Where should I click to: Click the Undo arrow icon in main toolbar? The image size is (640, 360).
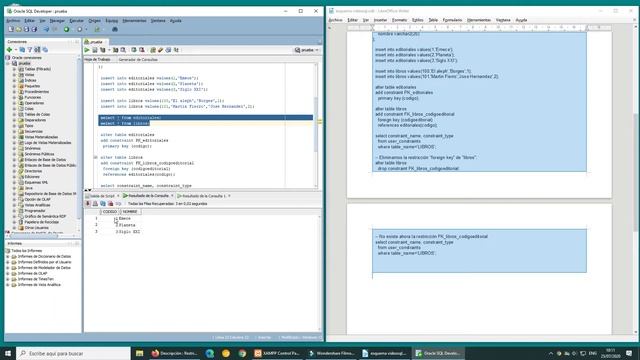tap(46, 29)
